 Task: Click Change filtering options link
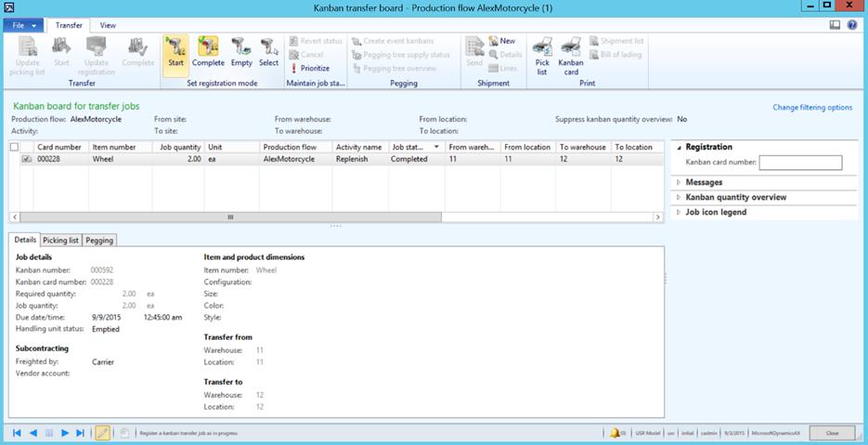(812, 108)
